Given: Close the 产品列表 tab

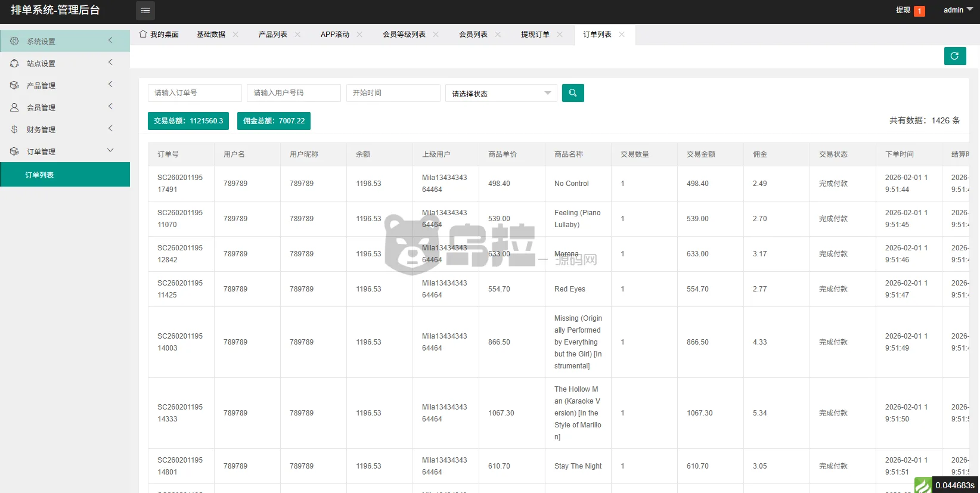Looking at the screenshot, I should tap(297, 35).
